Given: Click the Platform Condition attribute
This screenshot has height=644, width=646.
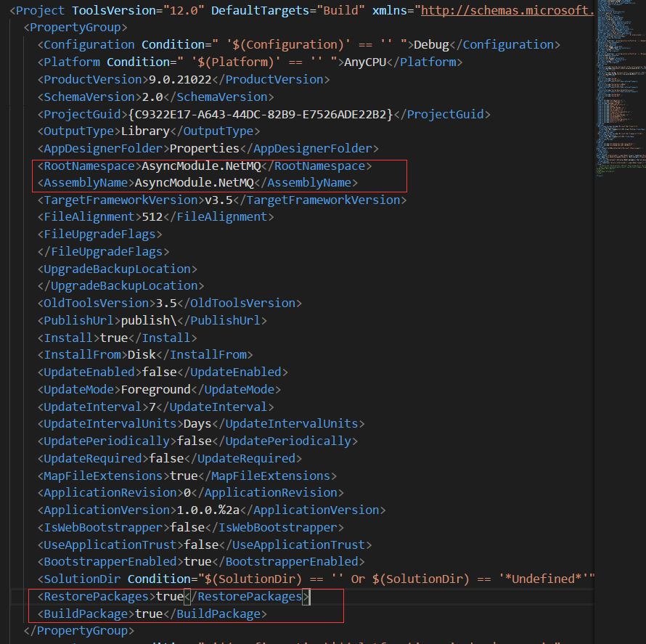Looking at the screenshot, I should click(222, 62).
